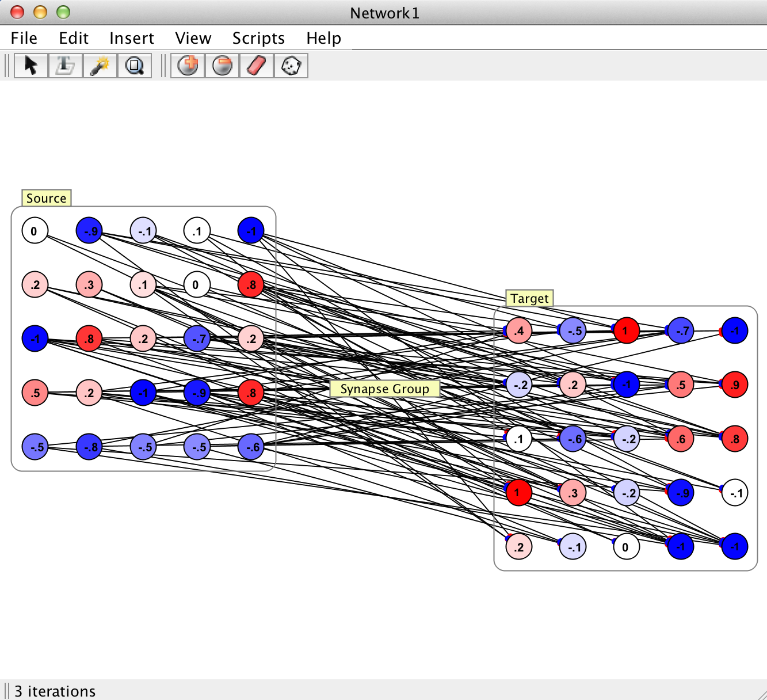This screenshot has width=767, height=700.
Task: Open the Scripts menu
Action: click(x=258, y=38)
